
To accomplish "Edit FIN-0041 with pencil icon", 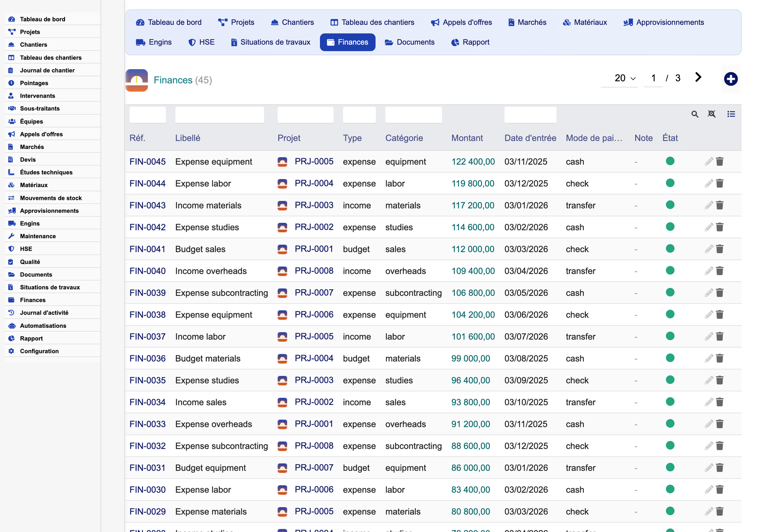I will (709, 249).
